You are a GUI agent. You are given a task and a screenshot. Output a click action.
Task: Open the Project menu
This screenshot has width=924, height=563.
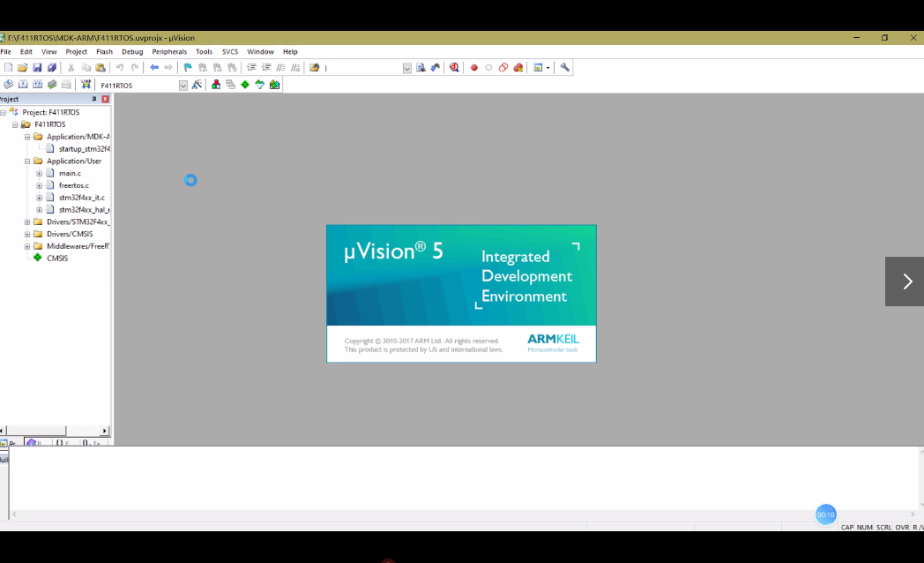click(76, 52)
